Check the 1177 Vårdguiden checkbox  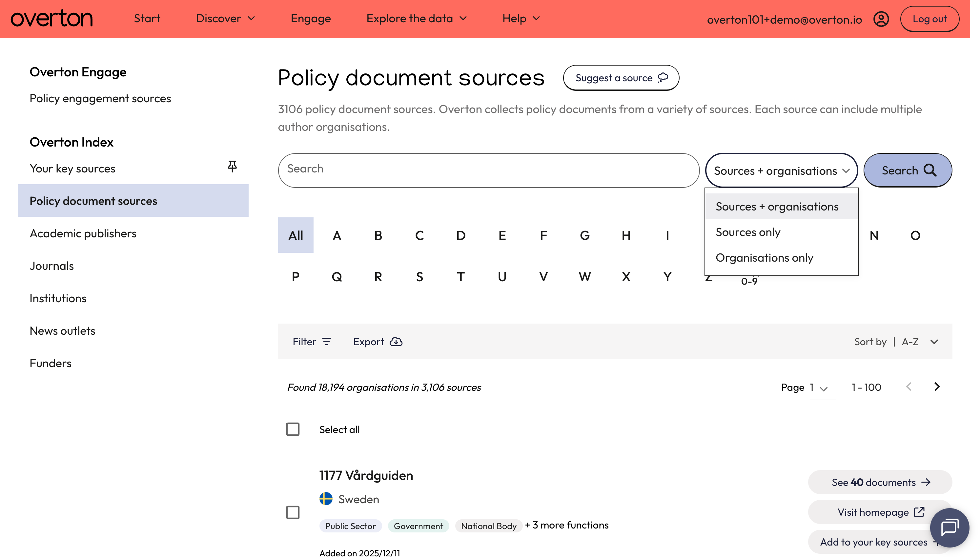293,512
